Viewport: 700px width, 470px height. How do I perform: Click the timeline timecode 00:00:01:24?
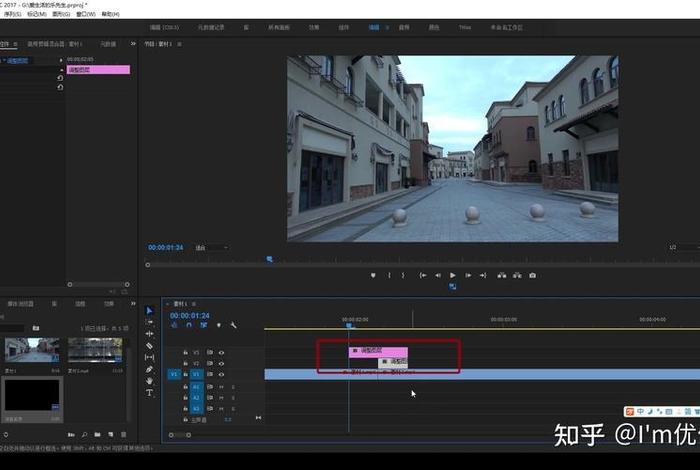pos(190,315)
